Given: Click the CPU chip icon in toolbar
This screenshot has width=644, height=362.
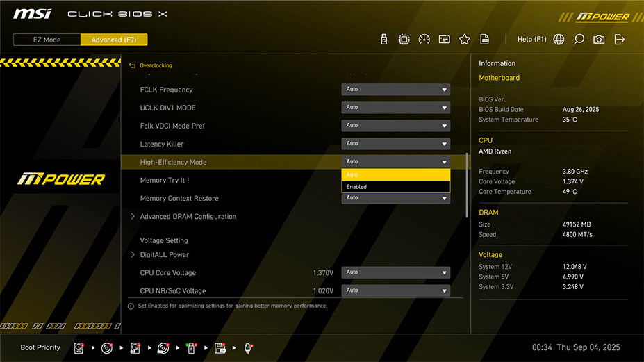Looking at the screenshot, I should click(404, 40).
